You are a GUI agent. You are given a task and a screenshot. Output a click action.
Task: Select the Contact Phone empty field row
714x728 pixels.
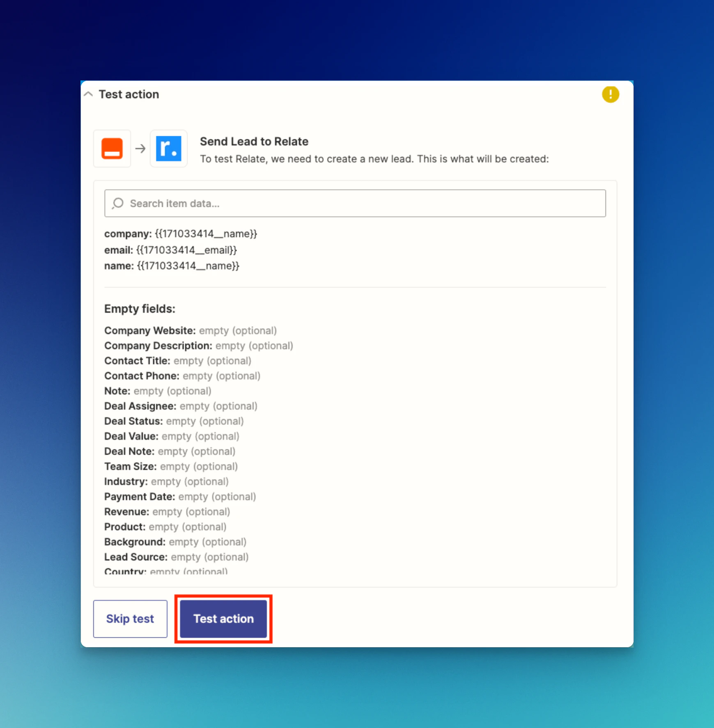[182, 376]
